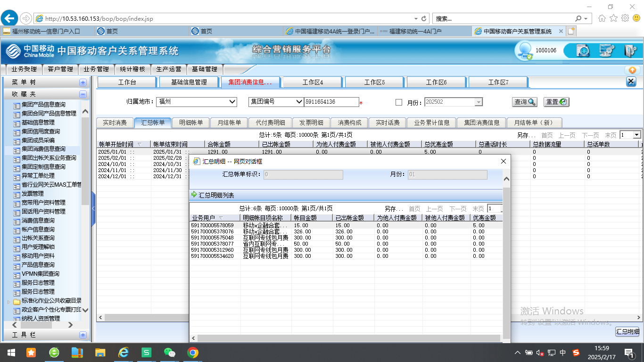Click the 查询 search button

click(525, 102)
